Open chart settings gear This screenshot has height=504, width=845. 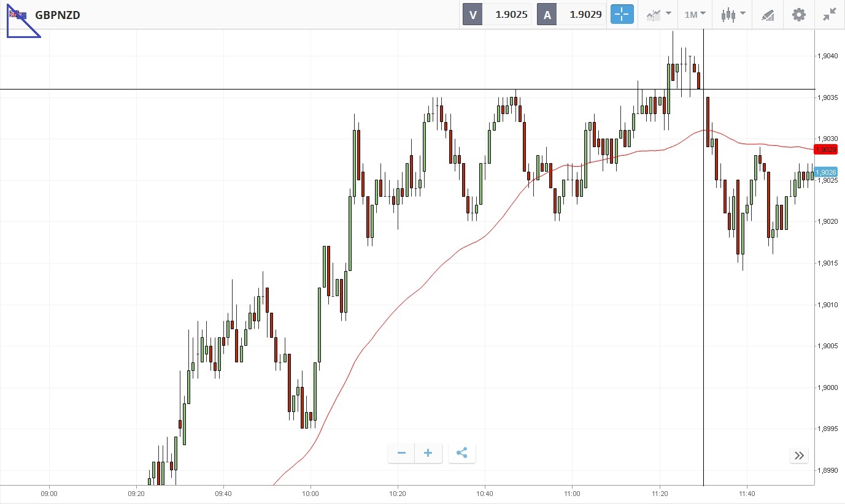click(798, 14)
